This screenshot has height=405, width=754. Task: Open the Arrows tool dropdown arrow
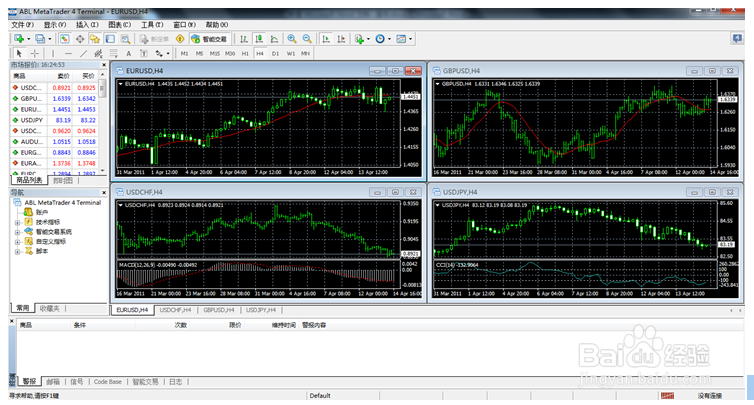[167, 53]
